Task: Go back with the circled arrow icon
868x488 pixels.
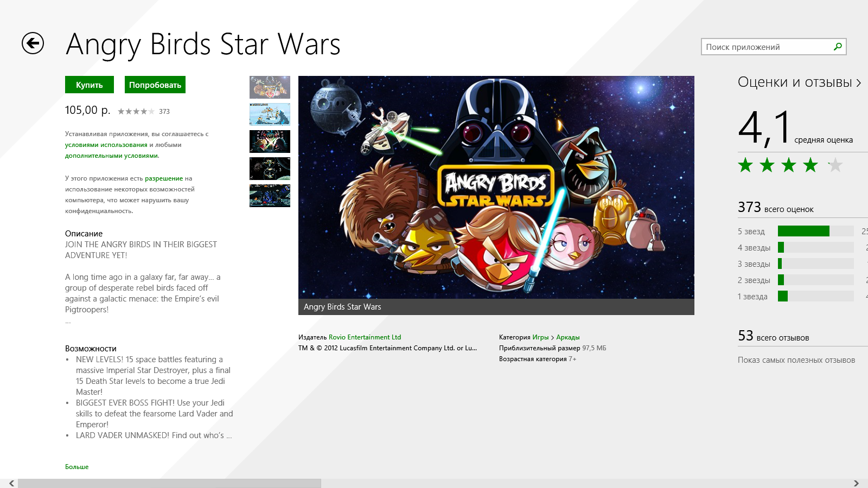Action: (x=33, y=43)
